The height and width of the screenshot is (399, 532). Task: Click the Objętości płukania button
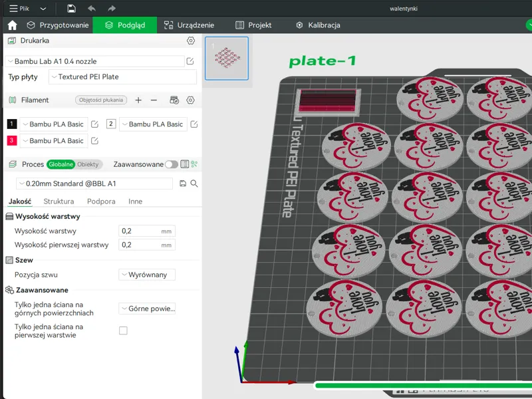click(x=101, y=100)
